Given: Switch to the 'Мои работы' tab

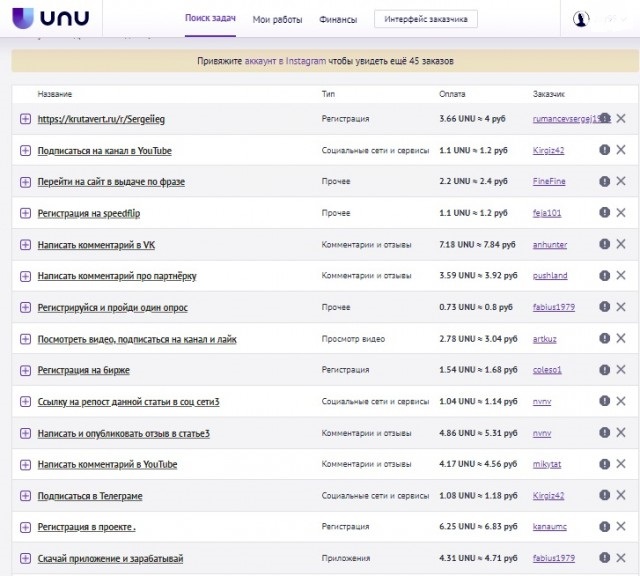Looking at the screenshot, I should (x=277, y=20).
